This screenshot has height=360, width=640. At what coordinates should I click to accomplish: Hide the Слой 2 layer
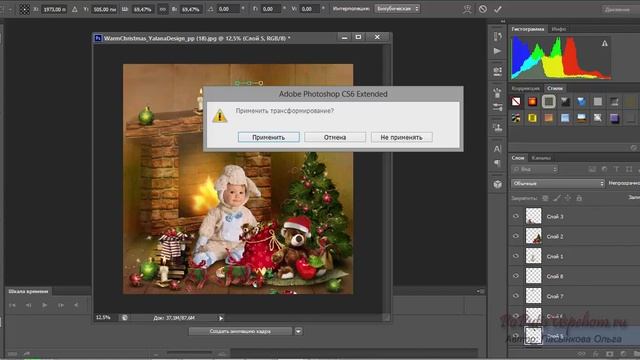click(x=516, y=236)
